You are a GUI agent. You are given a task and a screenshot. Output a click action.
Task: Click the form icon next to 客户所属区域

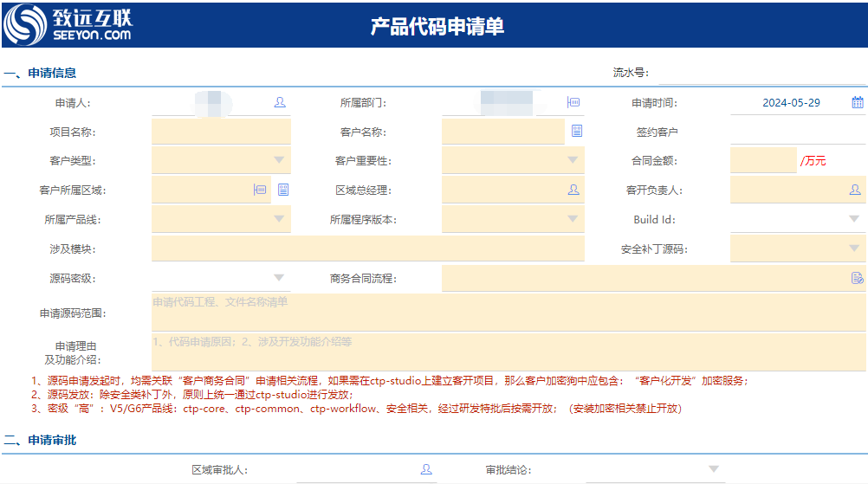coord(283,190)
